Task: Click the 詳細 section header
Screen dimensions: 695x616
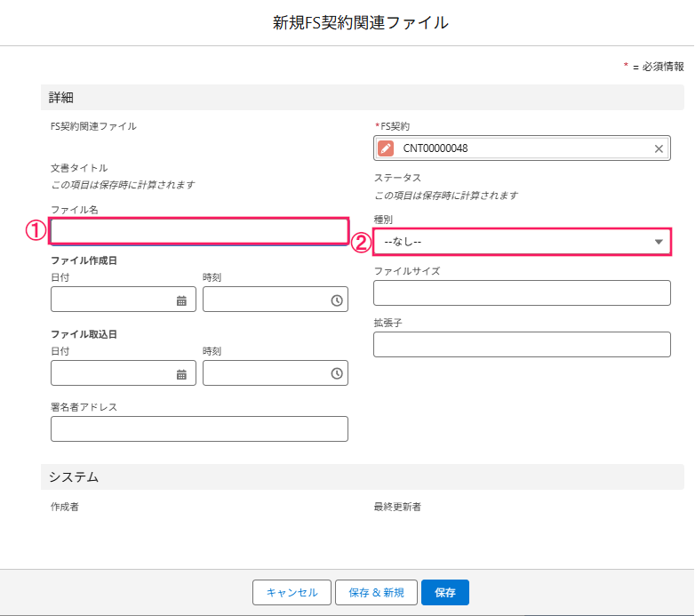Action: point(362,98)
